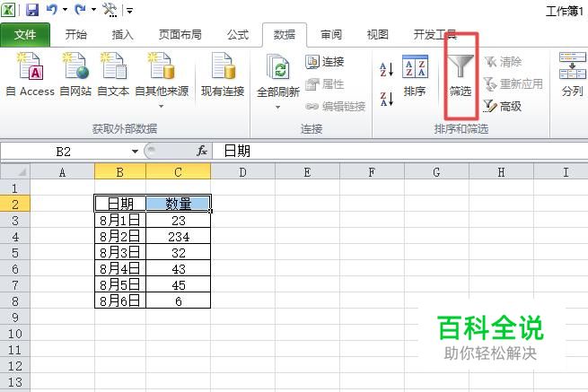The image size is (588, 392).
Task: Undo the last action
Action: pos(51,9)
